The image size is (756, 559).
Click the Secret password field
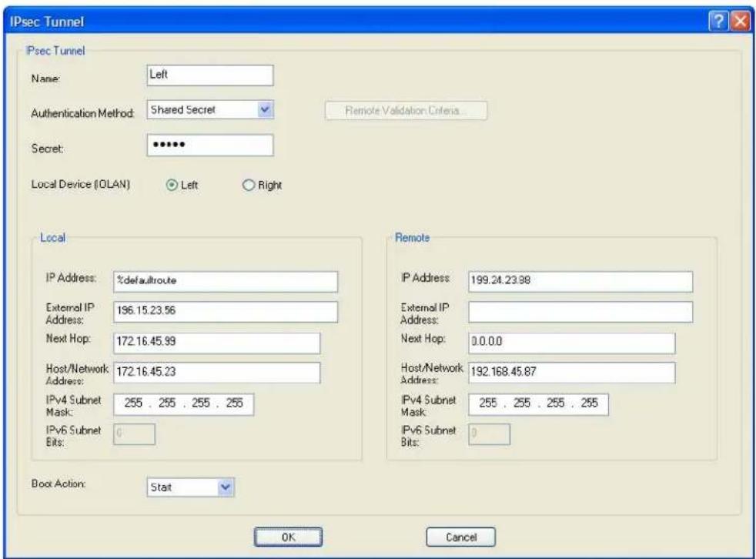[210, 146]
